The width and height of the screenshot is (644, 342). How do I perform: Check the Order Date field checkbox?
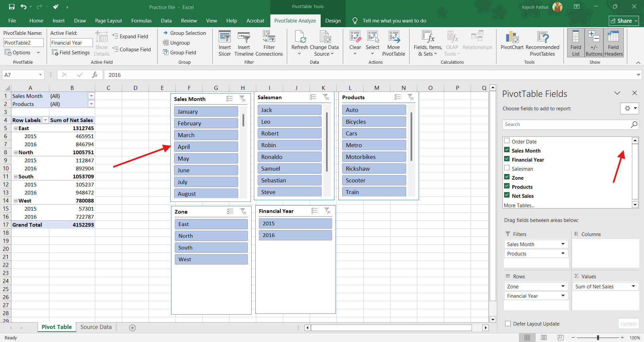pyautogui.click(x=507, y=141)
